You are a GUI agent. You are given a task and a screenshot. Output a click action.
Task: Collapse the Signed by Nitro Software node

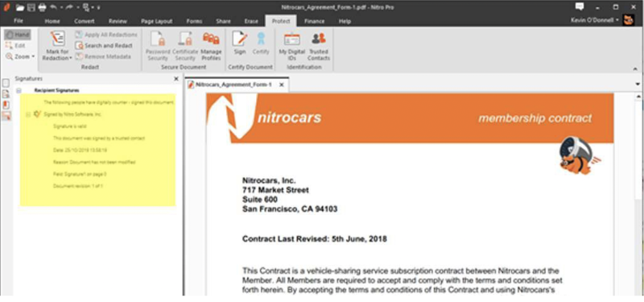click(28, 114)
